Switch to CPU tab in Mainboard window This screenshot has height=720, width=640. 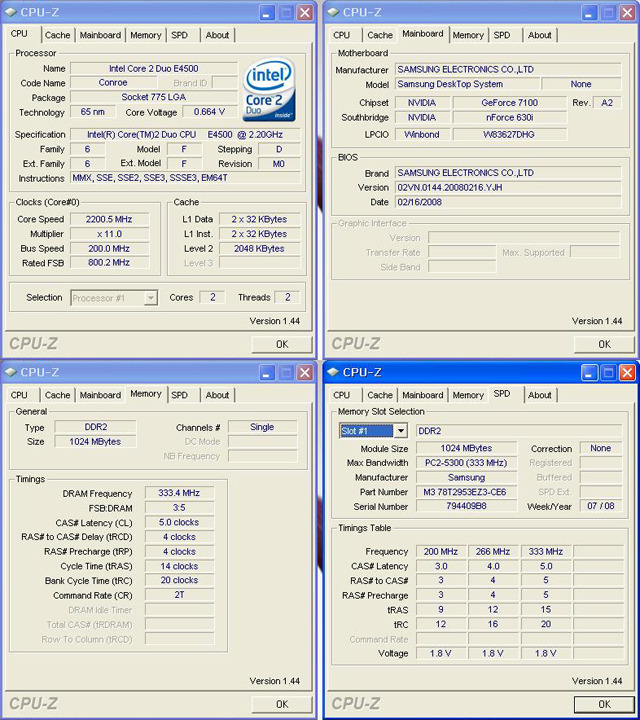[341, 35]
